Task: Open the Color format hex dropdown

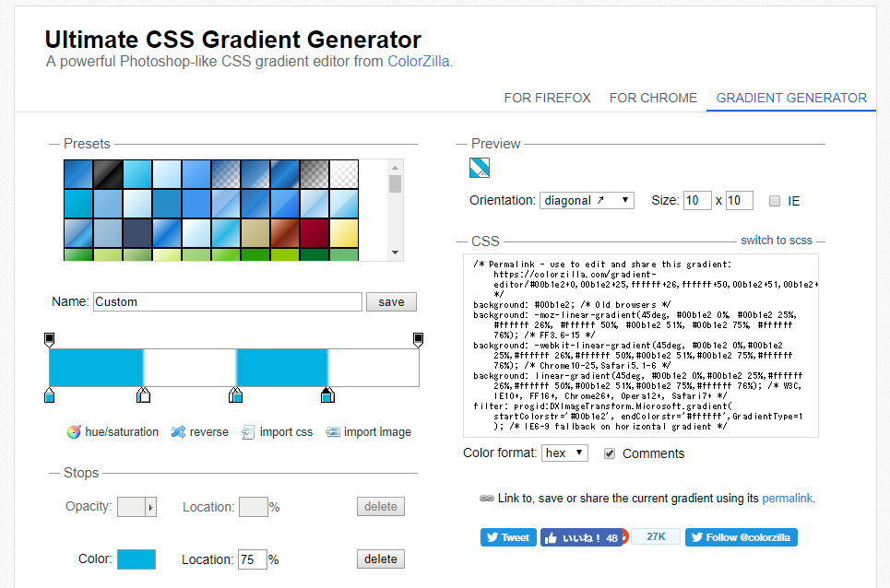Action: pyautogui.click(x=564, y=453)
